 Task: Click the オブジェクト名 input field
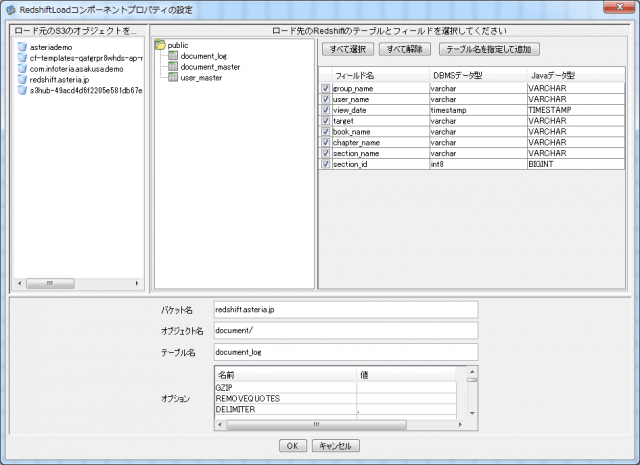tap(346, 331)
